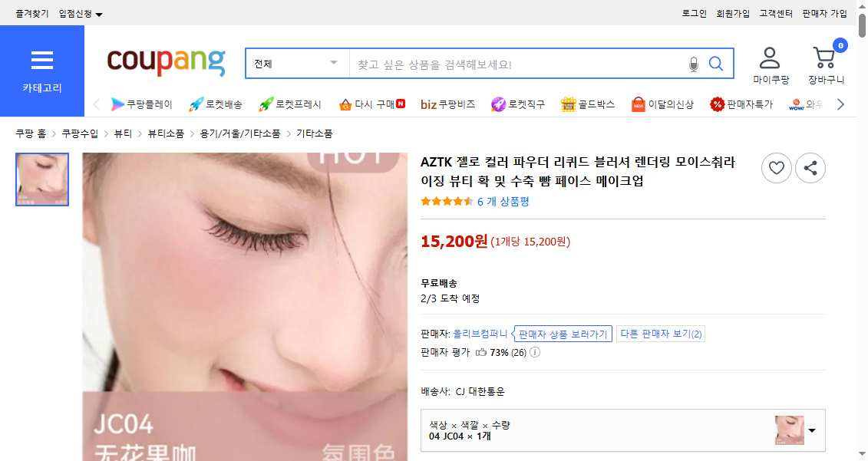Open 고객센터 from the top menu
Screen dimensions: 868x461
point(777,13)
